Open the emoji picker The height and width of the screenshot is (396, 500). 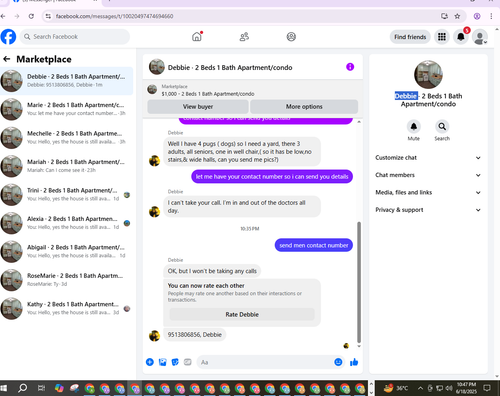click(x=338, y=362)
